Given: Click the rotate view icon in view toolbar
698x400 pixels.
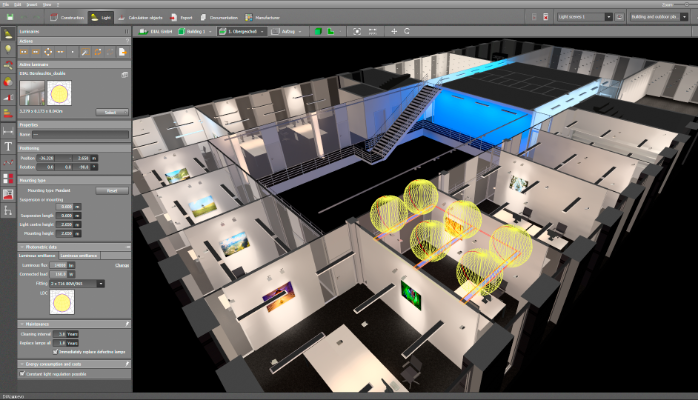Looking at the screenshot, I should point(406,31).
